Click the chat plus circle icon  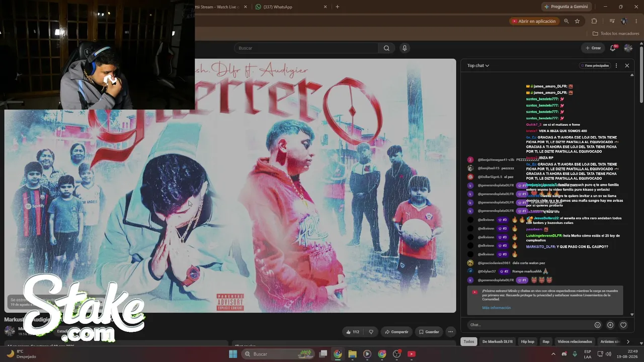610,325
